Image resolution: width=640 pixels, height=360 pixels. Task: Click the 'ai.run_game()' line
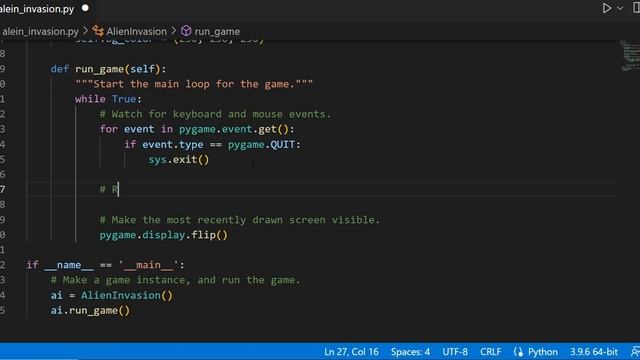[x=90, y=311]
